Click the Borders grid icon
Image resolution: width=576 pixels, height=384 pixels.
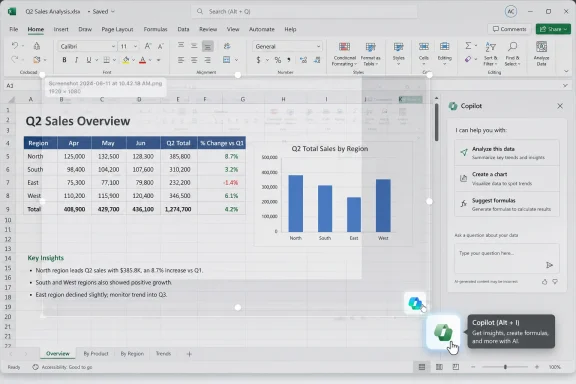107,60
